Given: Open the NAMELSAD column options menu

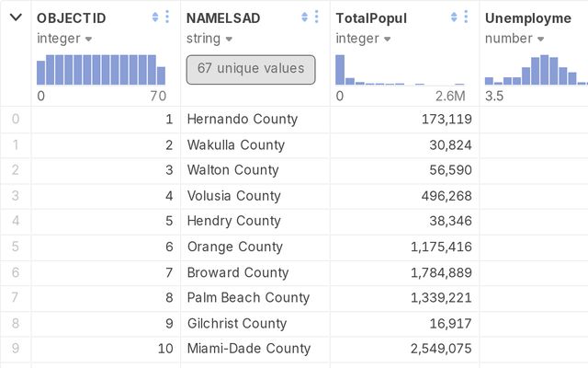Looking at the screenshot, I should pos(317,17).
